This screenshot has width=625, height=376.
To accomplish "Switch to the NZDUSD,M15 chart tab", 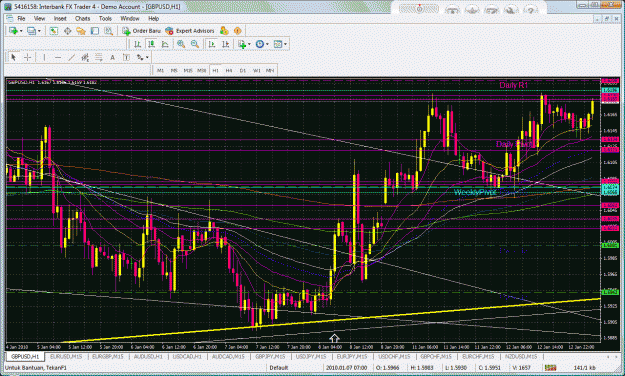I will 521,356.
